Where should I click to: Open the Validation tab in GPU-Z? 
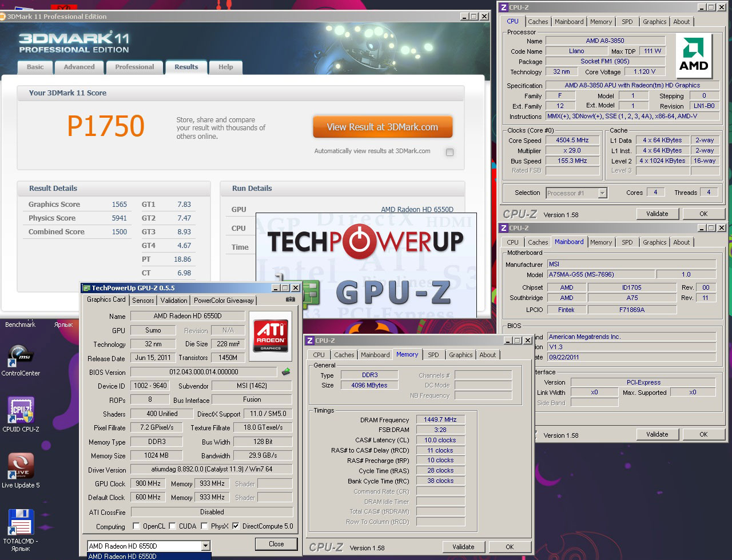point(174,301)
